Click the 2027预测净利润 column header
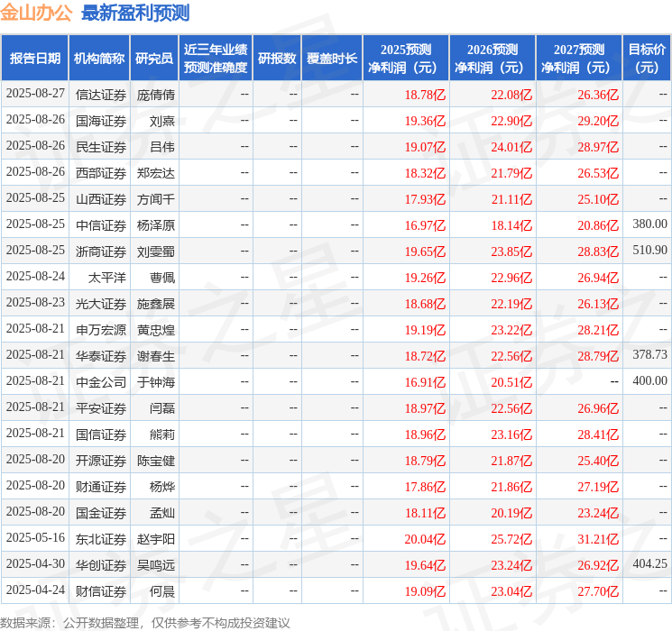672x631 pixels. (579, 59)
